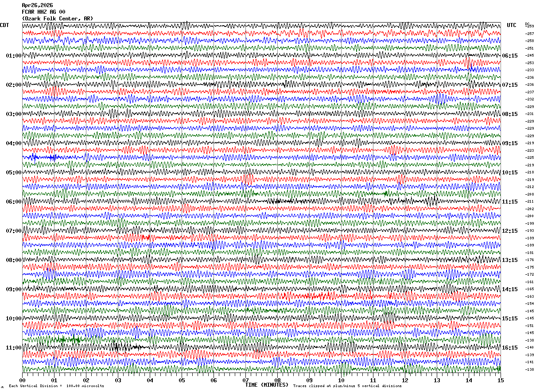Click the DC offset value -225
This screenshot has height=392, width=536.
(529, 158)
